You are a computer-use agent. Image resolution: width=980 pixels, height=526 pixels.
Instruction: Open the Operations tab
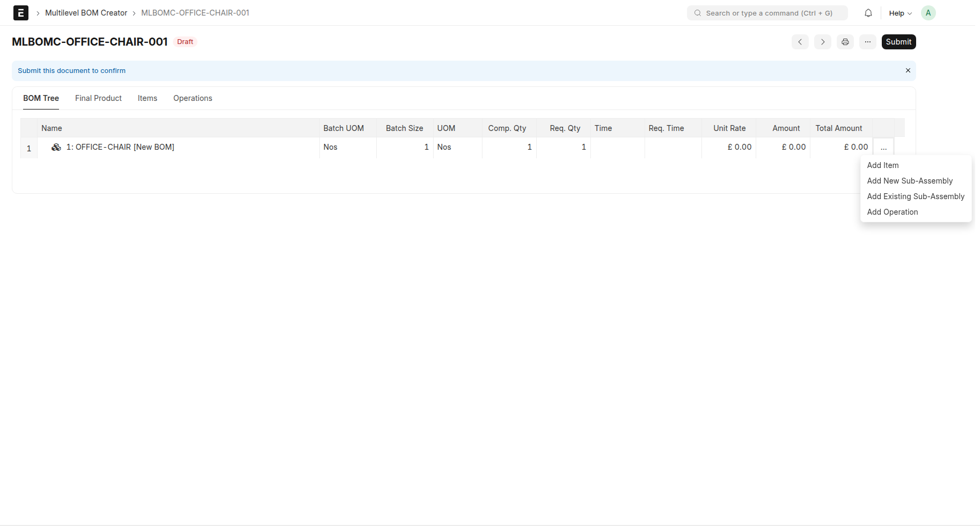192,98
